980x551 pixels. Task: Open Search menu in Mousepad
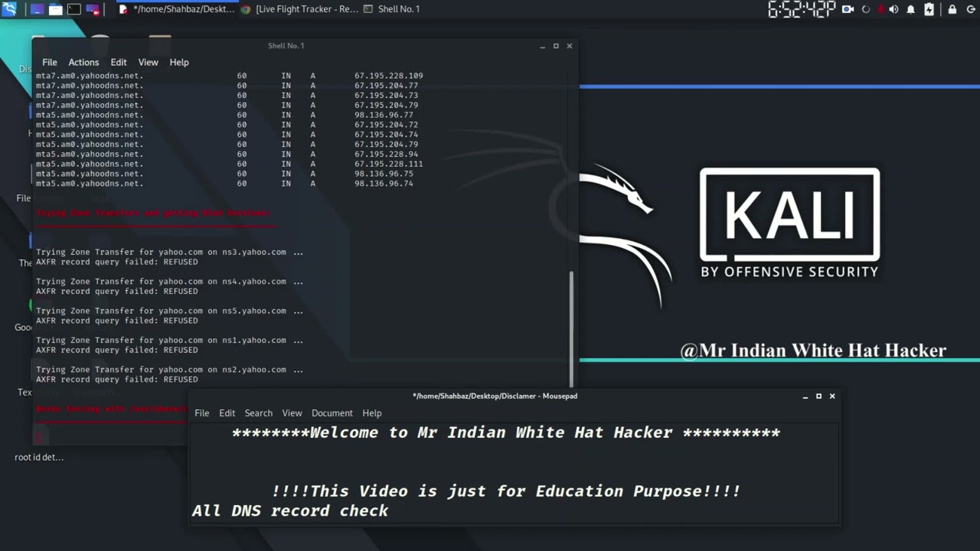tap(259, 412)
